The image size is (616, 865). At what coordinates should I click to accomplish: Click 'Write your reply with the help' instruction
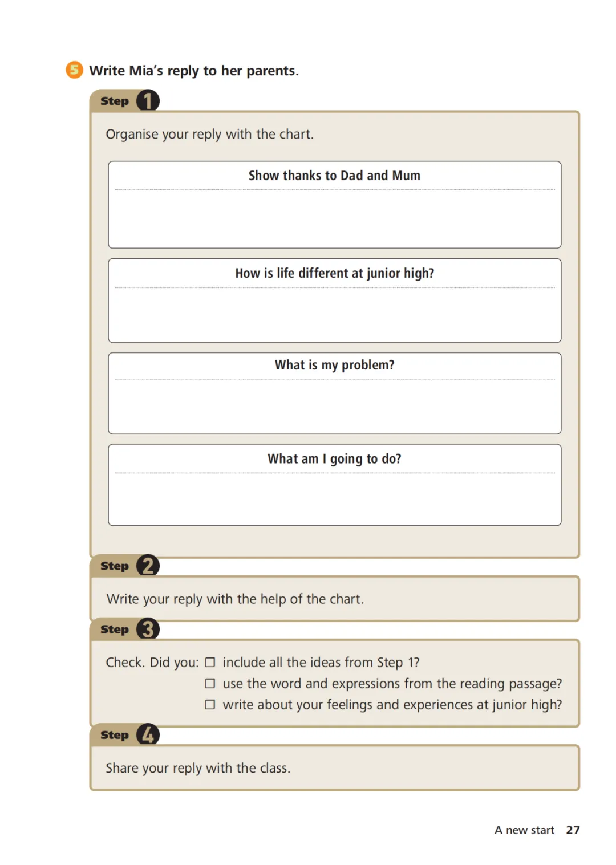coord(235,599)
